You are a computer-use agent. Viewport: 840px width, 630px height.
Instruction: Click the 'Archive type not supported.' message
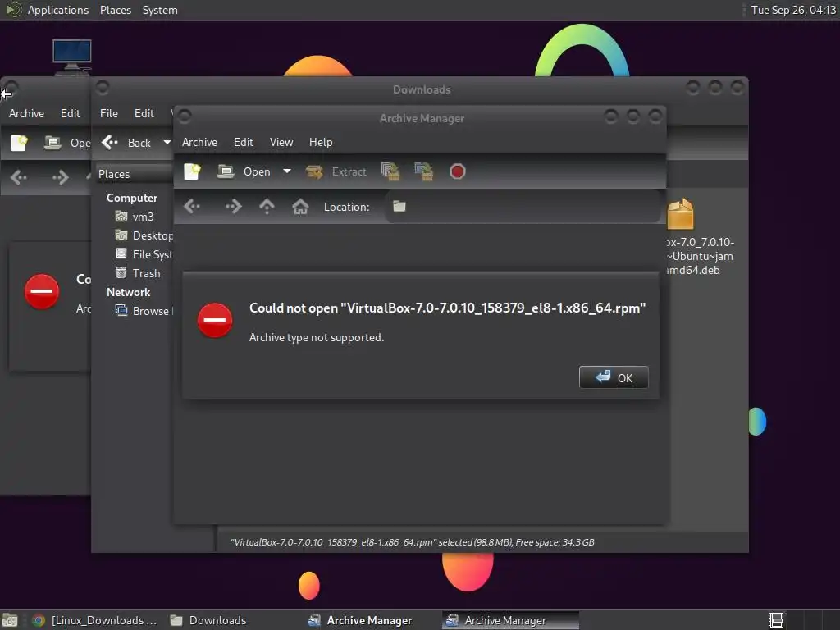[x=317, y=337]
